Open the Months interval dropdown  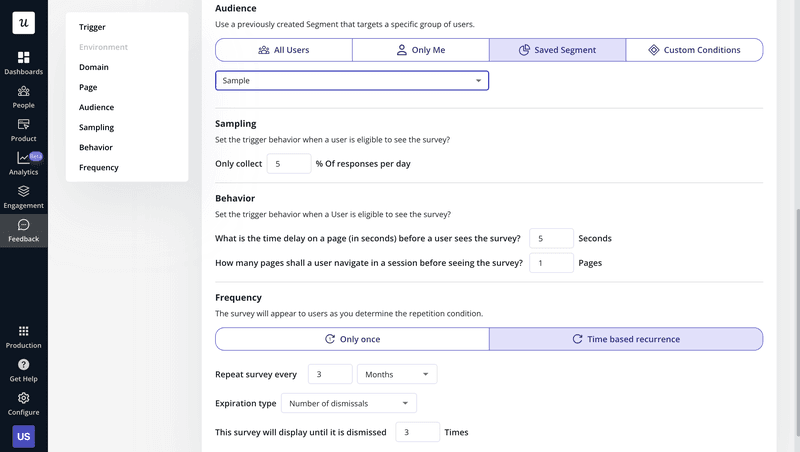(397, 374)
